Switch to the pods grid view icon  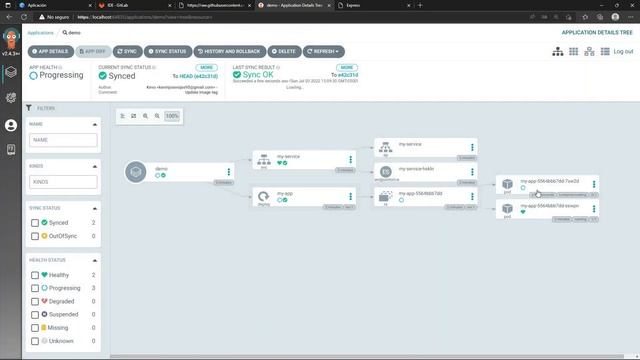pyautogui.click(x=573, y=51)
